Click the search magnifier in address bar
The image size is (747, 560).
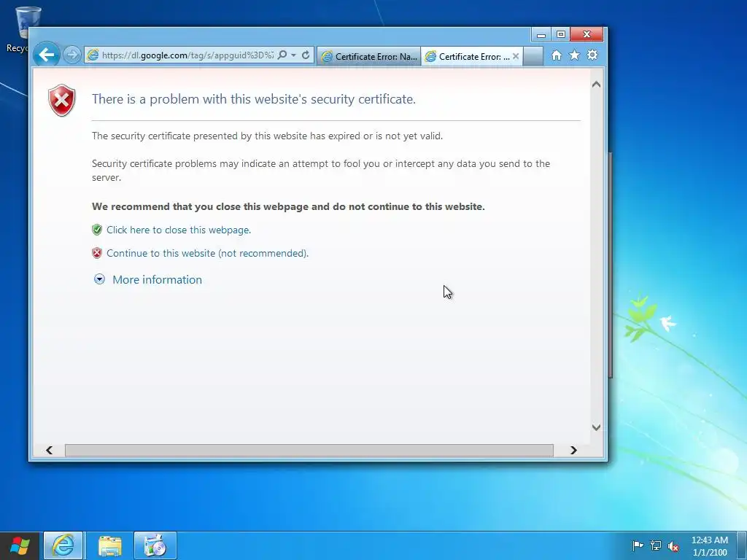(282, 55)
